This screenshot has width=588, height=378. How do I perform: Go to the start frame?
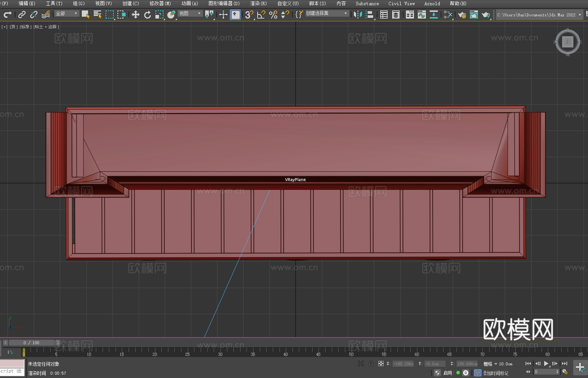tap(528, 364)
